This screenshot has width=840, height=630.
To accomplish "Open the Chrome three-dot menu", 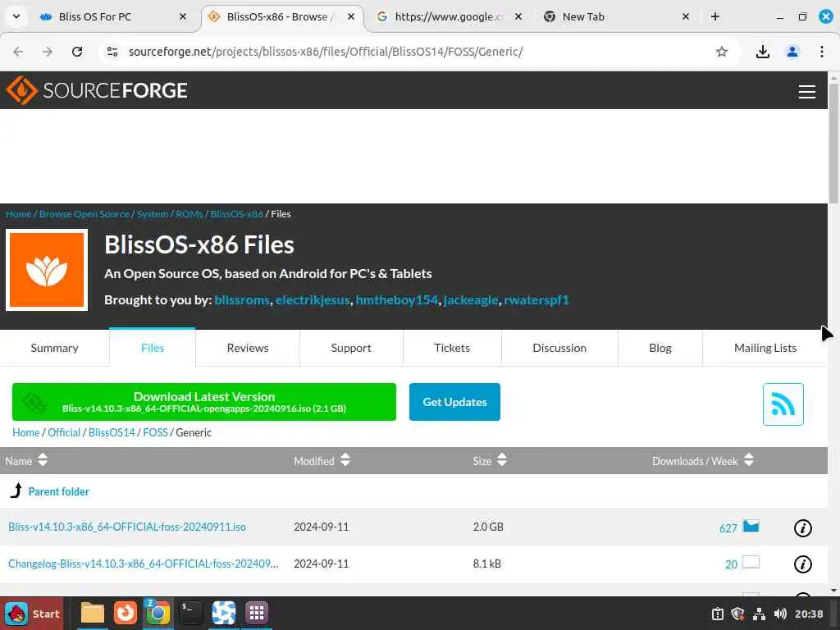I will coord(821,52).
